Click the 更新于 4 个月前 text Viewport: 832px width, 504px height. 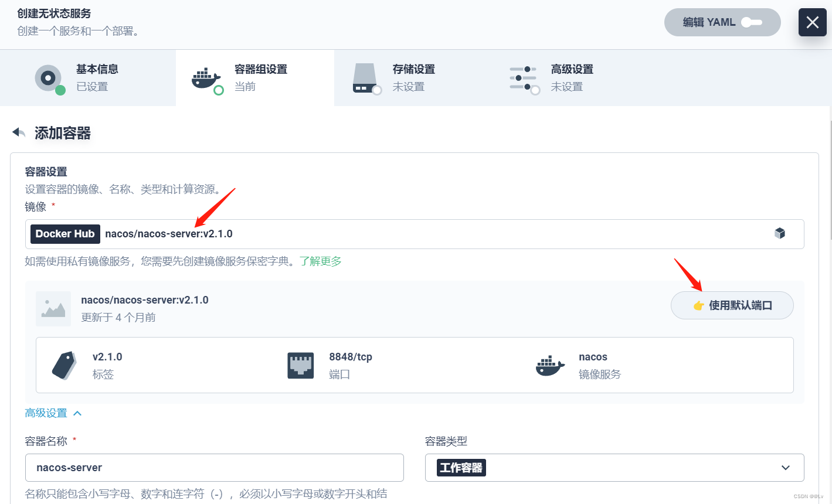click(x=118, y=318)
